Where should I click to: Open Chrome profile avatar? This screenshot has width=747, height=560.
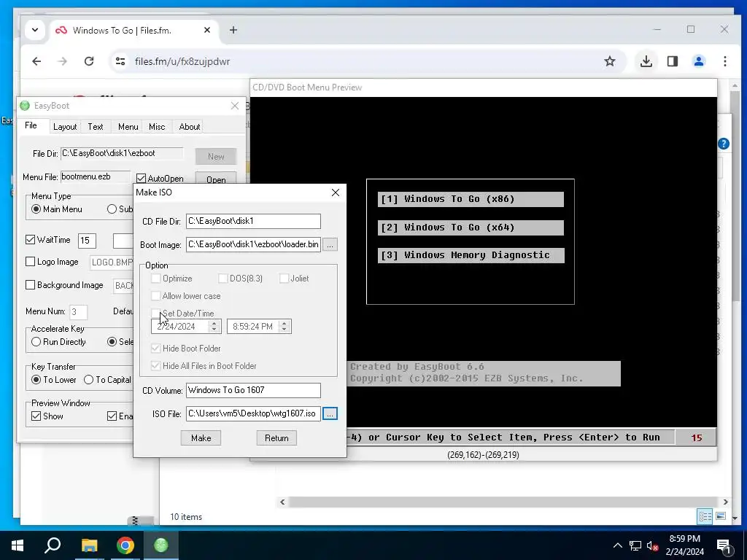[698, 61]
